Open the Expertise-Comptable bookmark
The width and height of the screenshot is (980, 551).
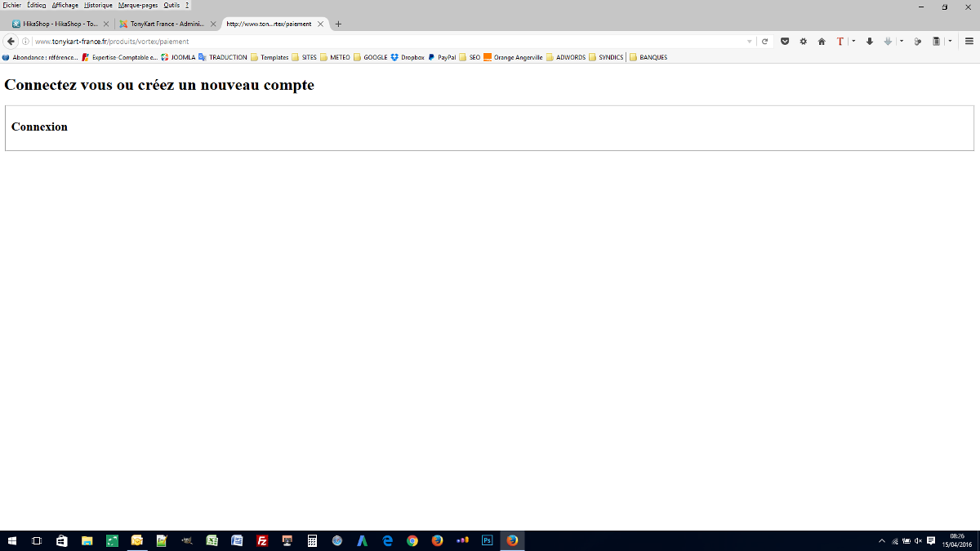[x=119, y=57]
